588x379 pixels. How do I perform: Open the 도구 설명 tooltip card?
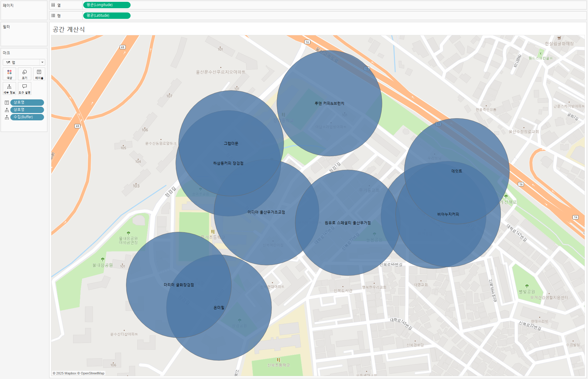25,88
